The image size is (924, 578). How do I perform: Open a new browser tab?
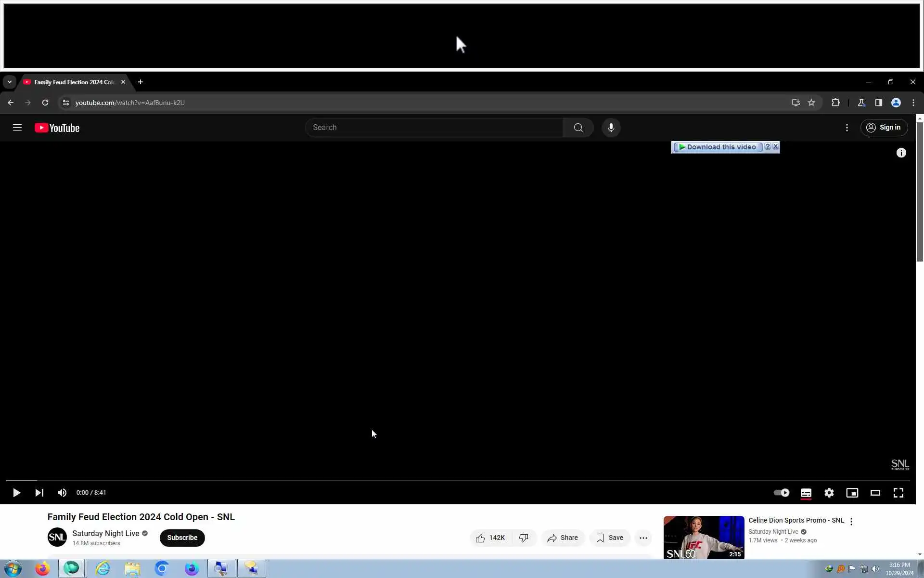coord(141,82)
